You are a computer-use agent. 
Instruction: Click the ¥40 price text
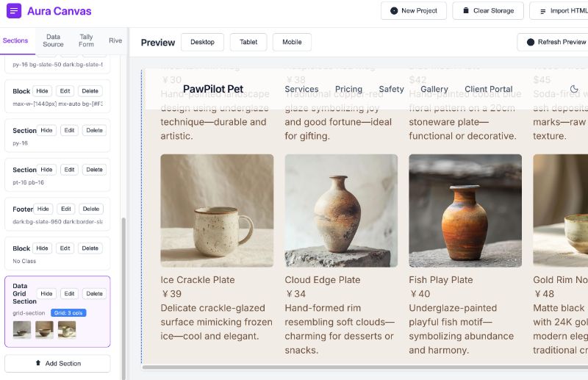coord(420,294)
